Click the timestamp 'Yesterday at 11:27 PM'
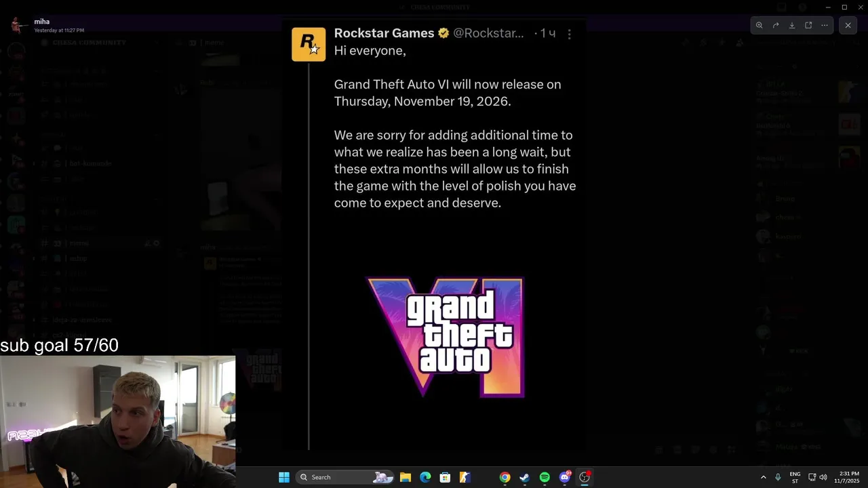This screenshot has width=868, height=488. [x=59, y=30]
